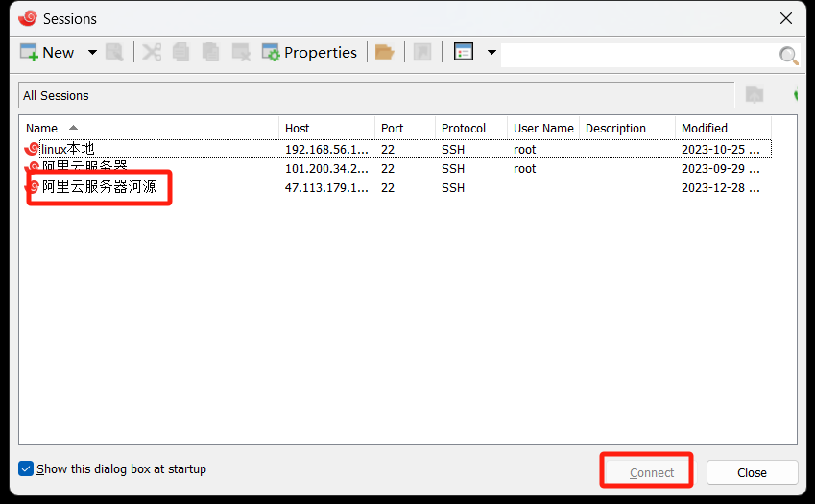815x504 pixels.
Task: Sort sessions by Name column
Action: tap(149, 128)
